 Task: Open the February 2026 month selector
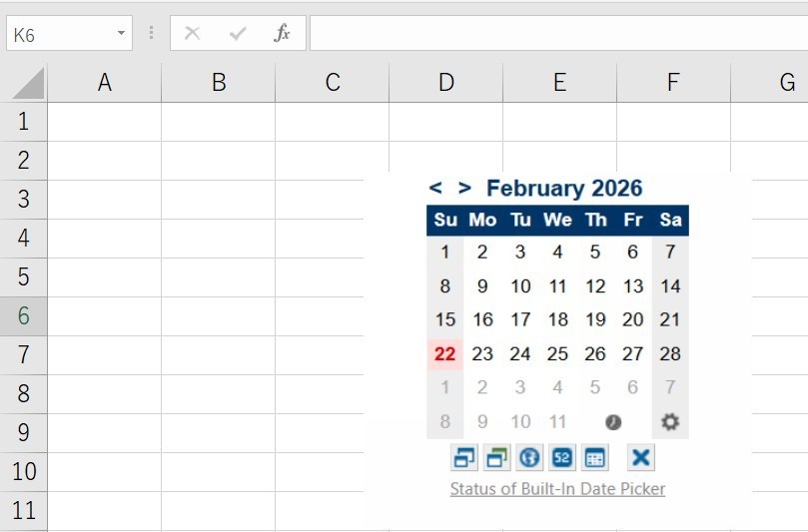click(564, 188)
